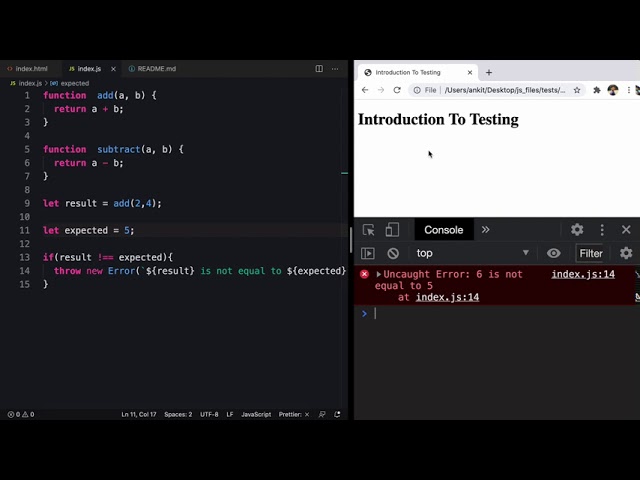
Task: Reload the browser page
Action: (x=397, y=90)
